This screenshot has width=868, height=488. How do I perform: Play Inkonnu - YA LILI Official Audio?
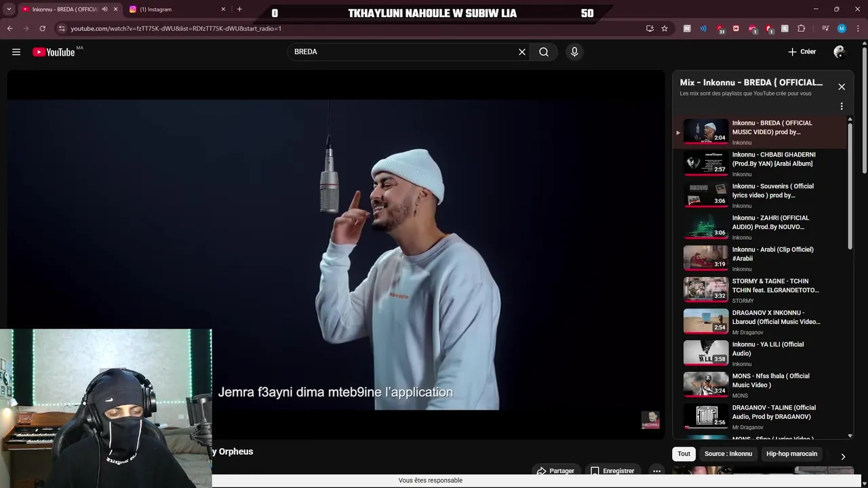coord(760,353)
